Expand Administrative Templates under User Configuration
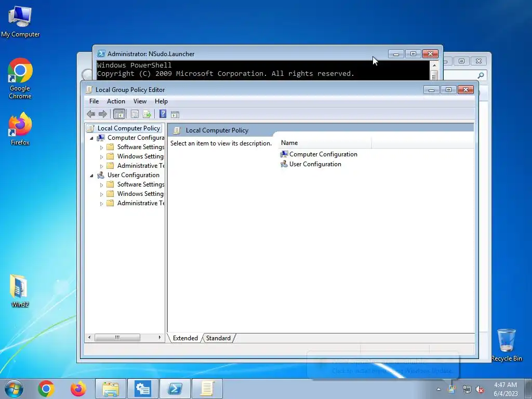532x399 pixels. pyautogui.click(x=101, y=204)
